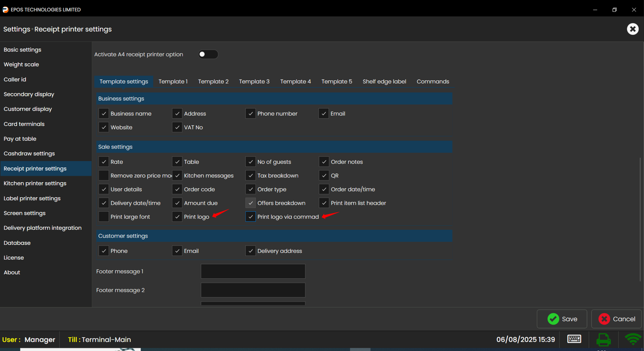Toggle the A4 receipt printer option switch
The width and height of the screenshot is (644, 351).
pyautogui.click(x=208, y=54)
